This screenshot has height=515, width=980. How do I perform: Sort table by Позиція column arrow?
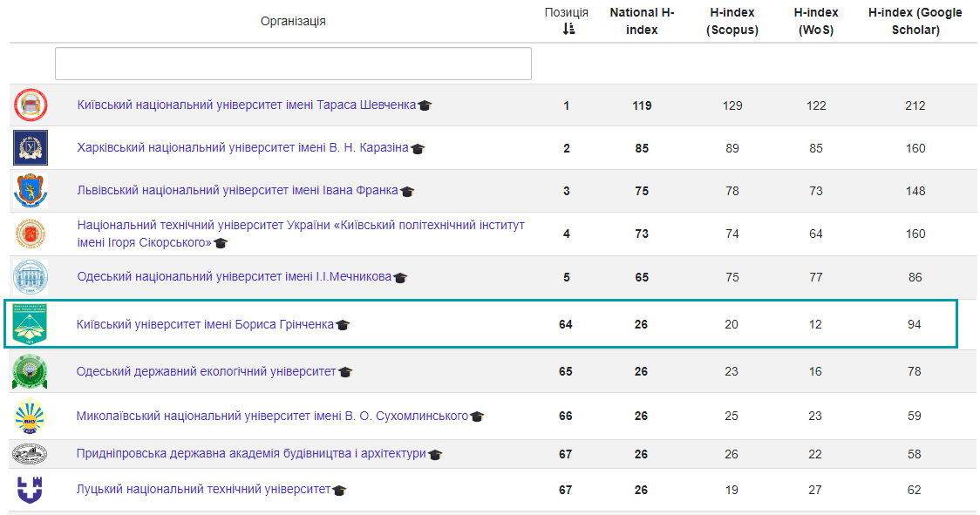click(568, 29)
